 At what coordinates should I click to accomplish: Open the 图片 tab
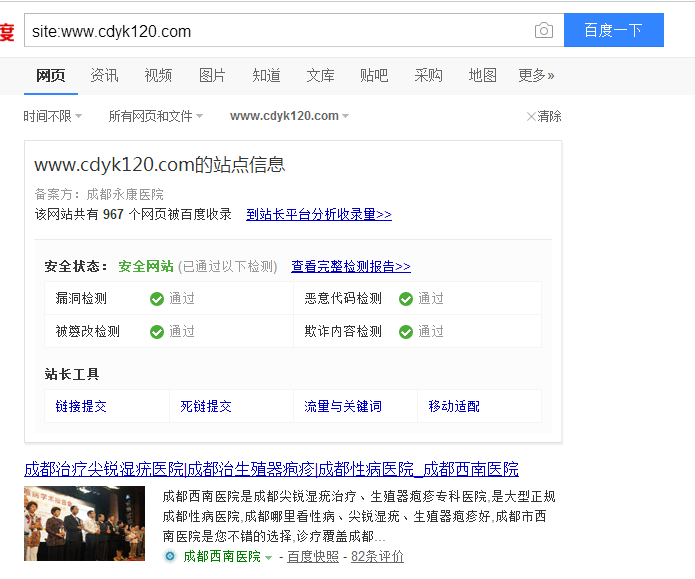pyautogui.click(x=212, y=75)
